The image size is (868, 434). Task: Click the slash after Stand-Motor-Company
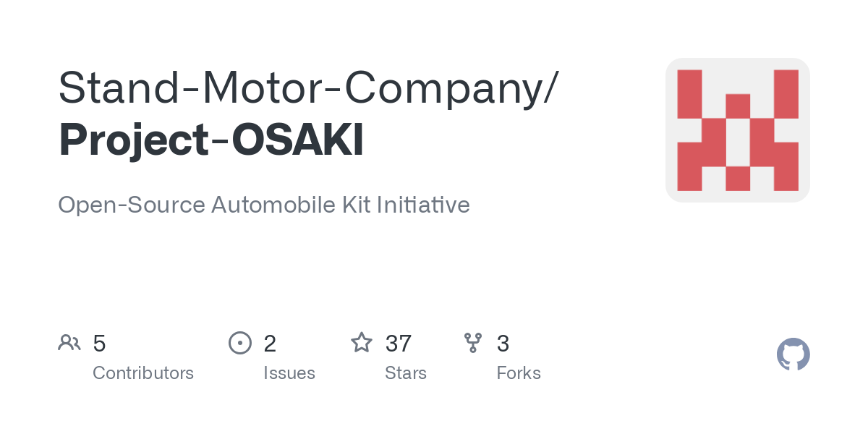coord(551,88)
